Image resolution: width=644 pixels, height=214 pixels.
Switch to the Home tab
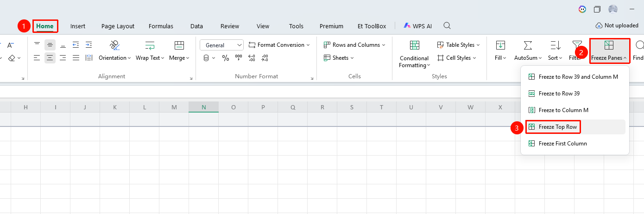pyautogui.click(x=45, y=26)
